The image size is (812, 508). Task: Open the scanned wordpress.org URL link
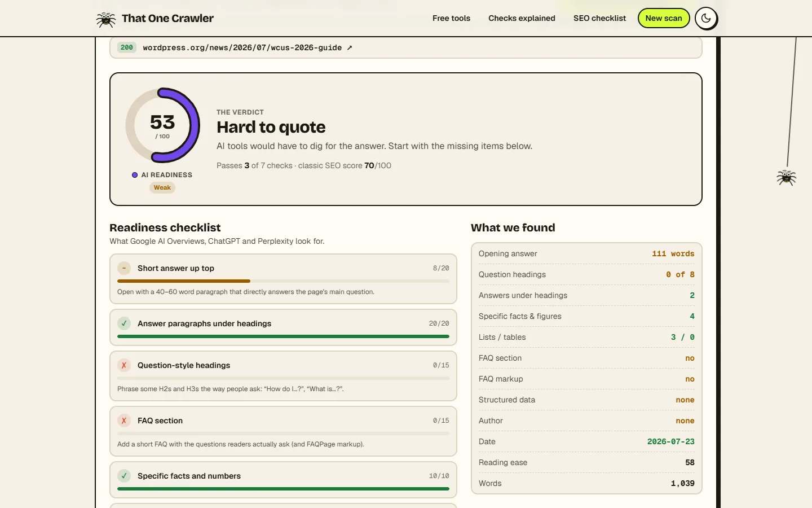click(248, 48)
